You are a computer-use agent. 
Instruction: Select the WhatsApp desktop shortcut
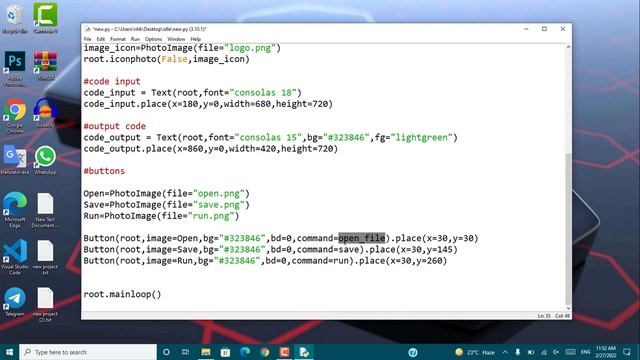(x=45, y=160)
